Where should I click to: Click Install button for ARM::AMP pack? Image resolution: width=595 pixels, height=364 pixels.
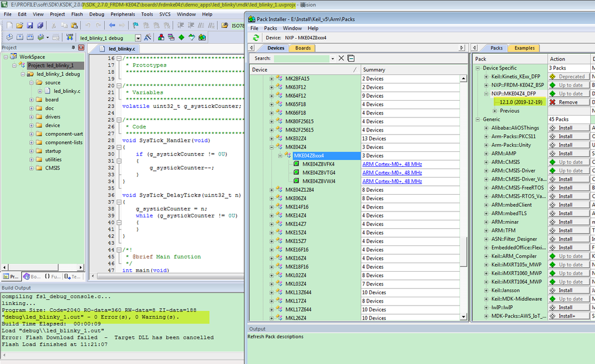566,154
